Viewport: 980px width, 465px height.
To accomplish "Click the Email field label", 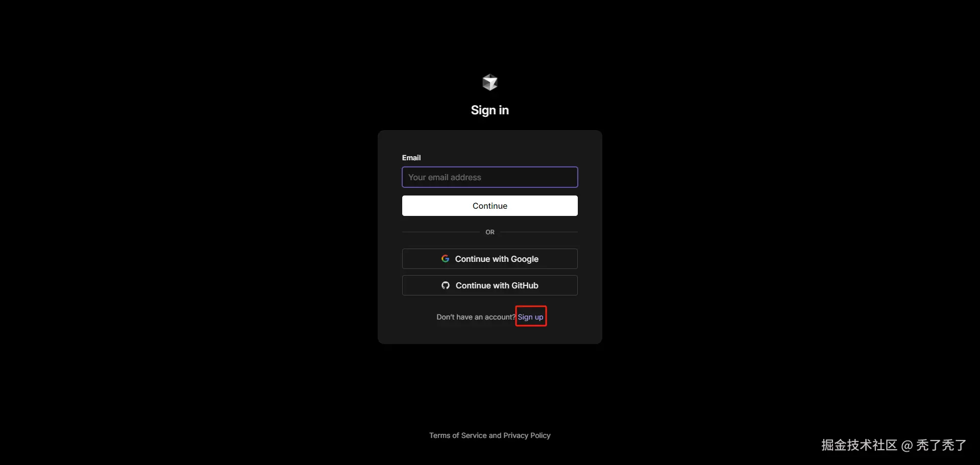I will click(x=411, y=158).
